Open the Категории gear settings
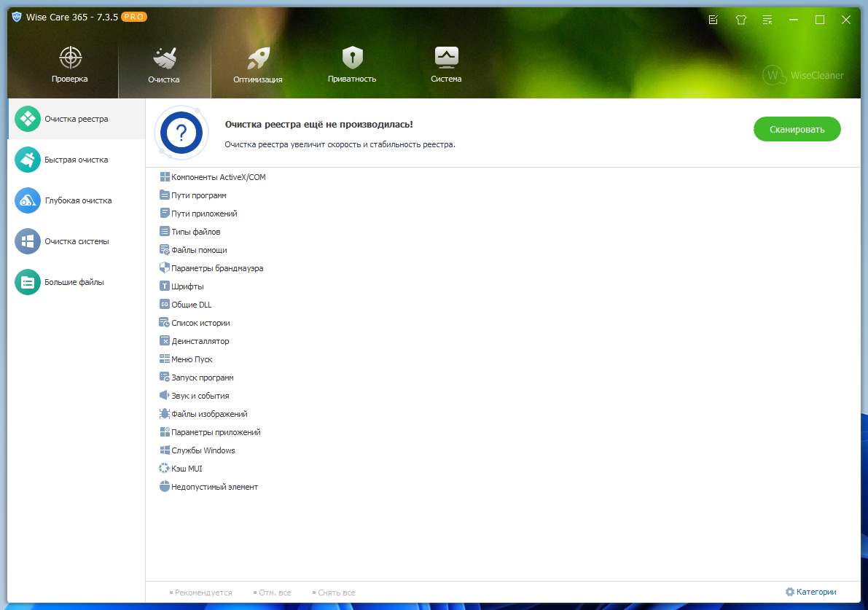868x610 pixels. coord(810,592)
